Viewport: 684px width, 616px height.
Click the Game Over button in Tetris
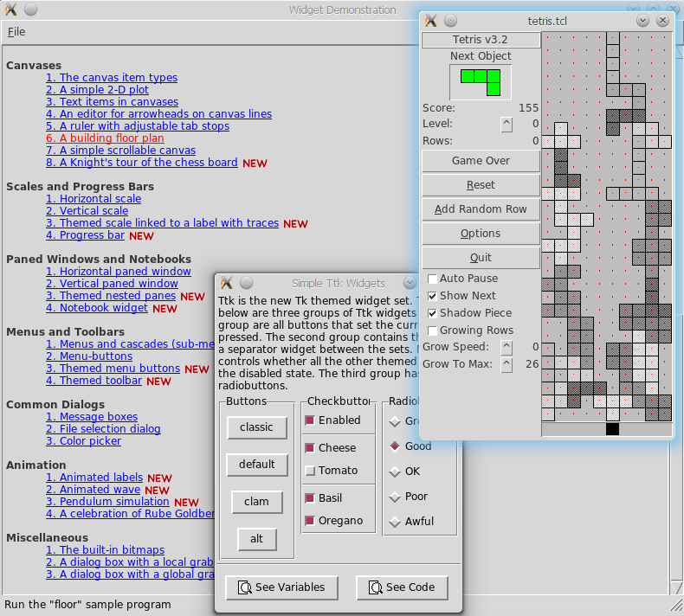(x=481, y=161)
